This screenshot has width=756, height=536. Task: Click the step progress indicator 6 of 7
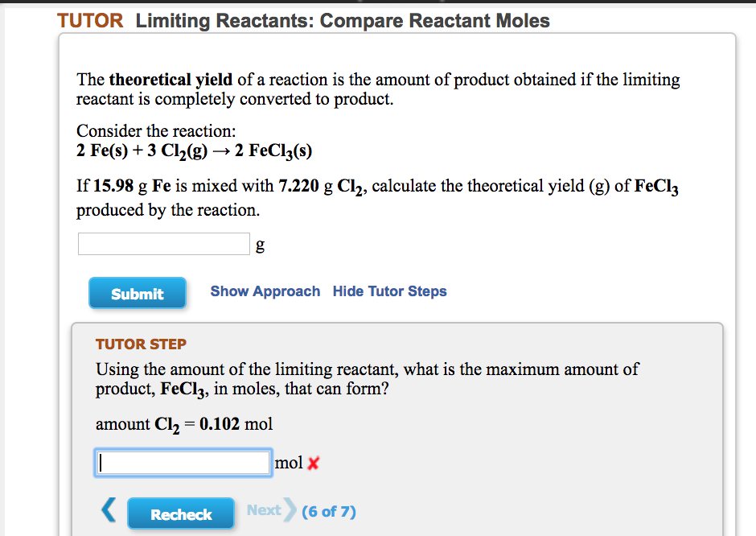(x=328, y=511)
